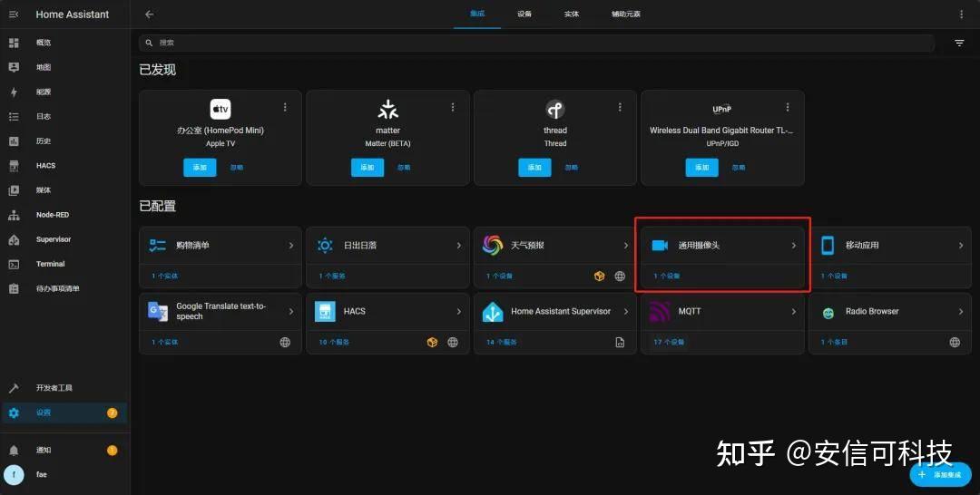Expand the 通用摄像头 integration chevron
The width and height of the screenshot is (980, 495).
(x=794, y=246)
